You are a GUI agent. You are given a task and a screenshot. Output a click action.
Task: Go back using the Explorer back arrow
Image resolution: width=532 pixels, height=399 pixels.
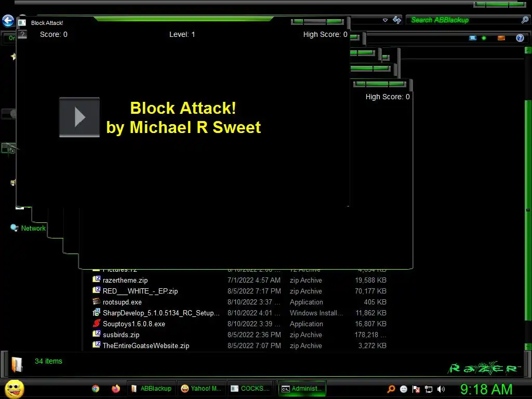pos(8,21)
